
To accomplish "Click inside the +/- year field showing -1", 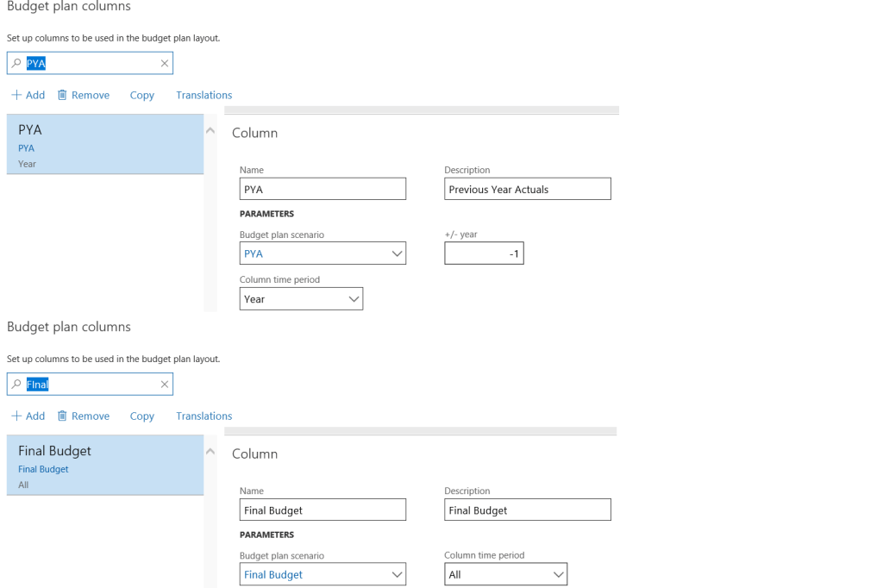I will 484,253.
